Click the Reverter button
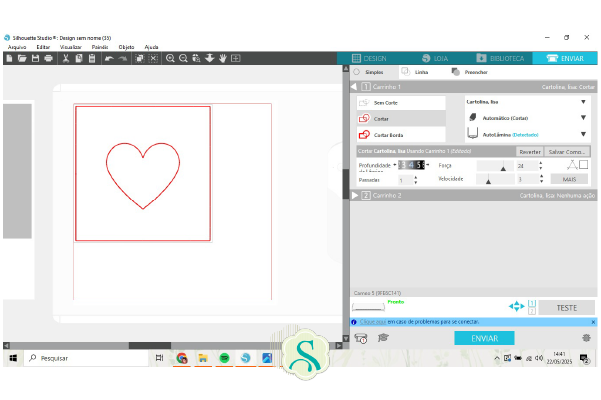This screenshot has width=601, height=400. pos(530,152)
